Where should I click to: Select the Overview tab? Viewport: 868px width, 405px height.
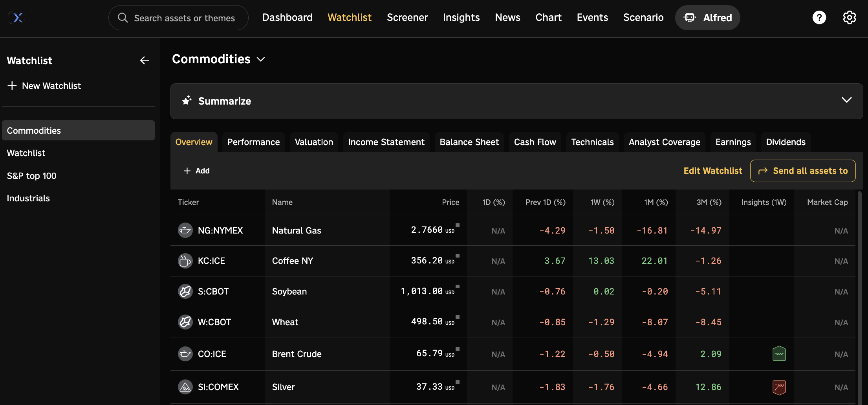[x=194, y=142]
